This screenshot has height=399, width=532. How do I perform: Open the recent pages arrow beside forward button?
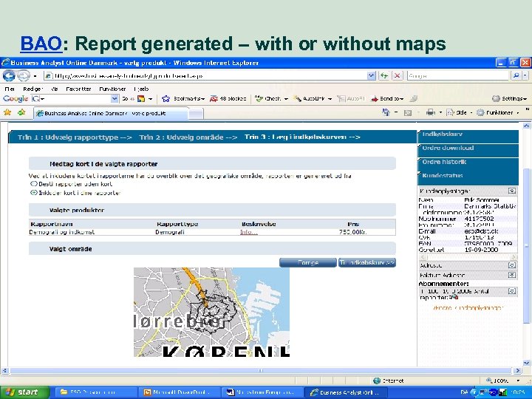(35, 75)
